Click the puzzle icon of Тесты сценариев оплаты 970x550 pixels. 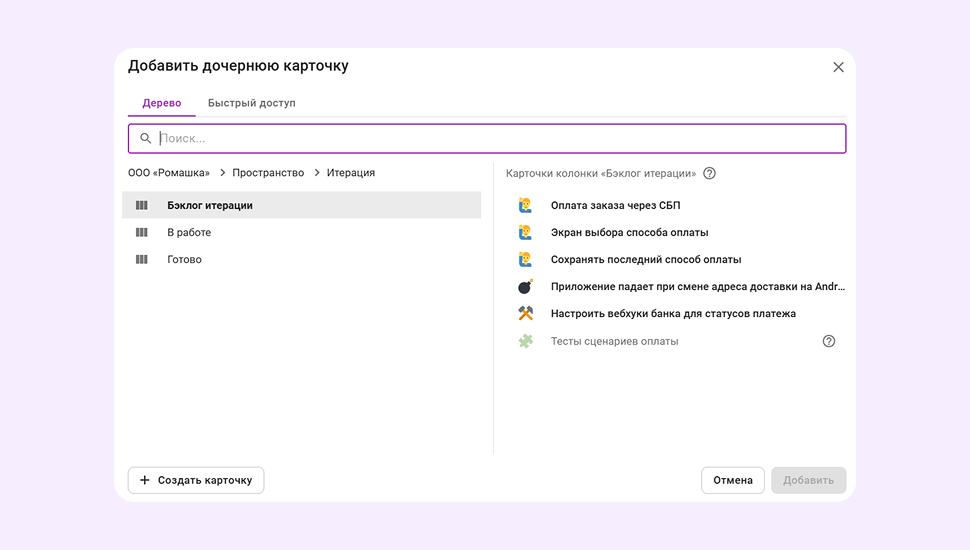pyautogui.click(x=525, y=341)
